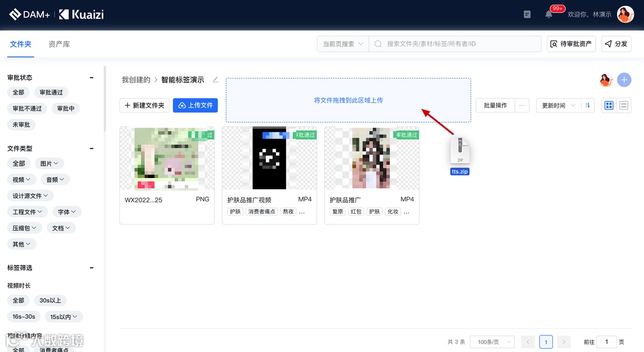Click the 分发 button
Screen dimensions: 644x352
coord(616,44)
